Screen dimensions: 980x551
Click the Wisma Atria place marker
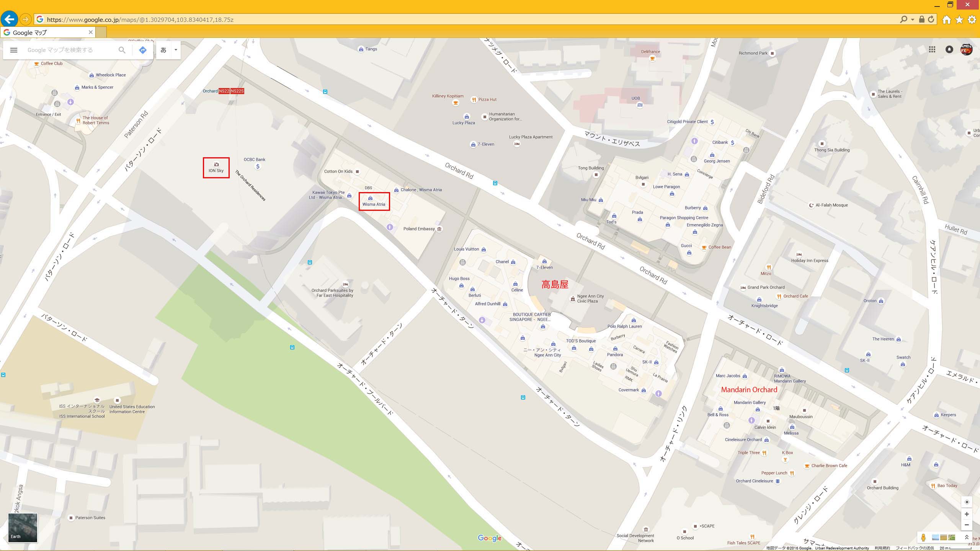tap(370, 198)
